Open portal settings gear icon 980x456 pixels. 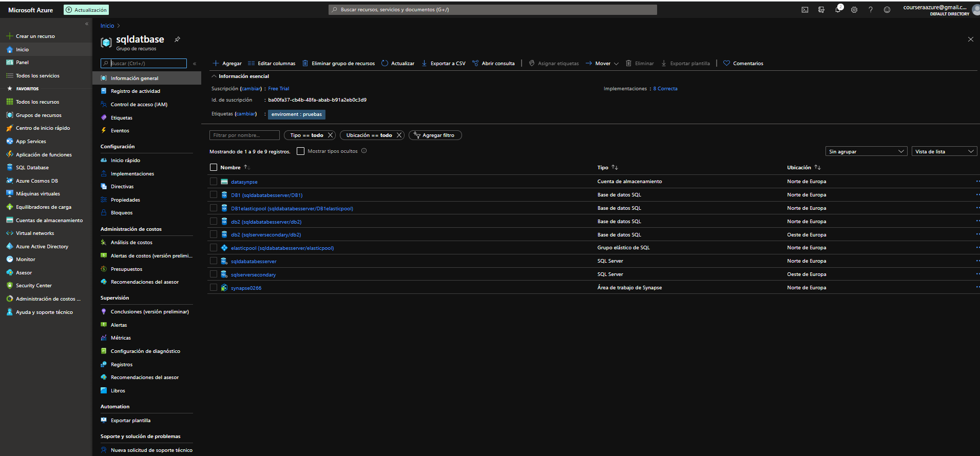coord(854,10)
